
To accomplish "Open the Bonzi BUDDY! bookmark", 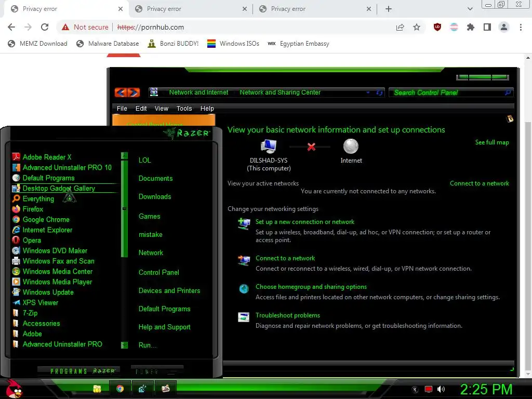I will 174,44.
